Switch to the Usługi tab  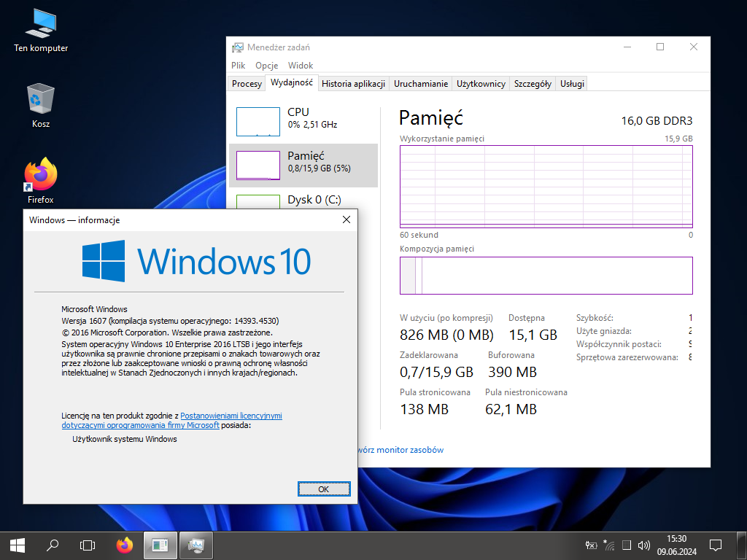coord(572,84)
